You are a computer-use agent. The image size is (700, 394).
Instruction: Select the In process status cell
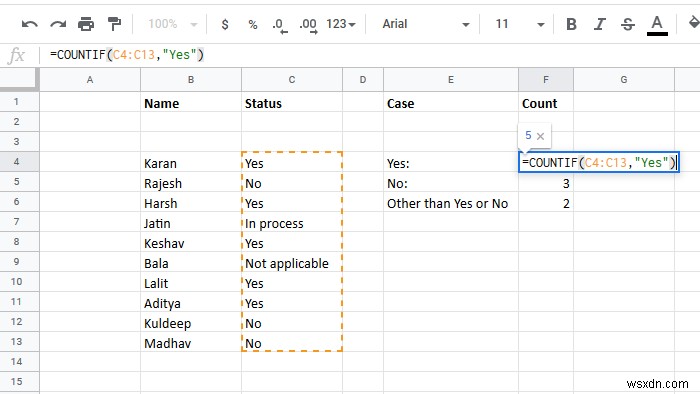[x=292, y=222]
